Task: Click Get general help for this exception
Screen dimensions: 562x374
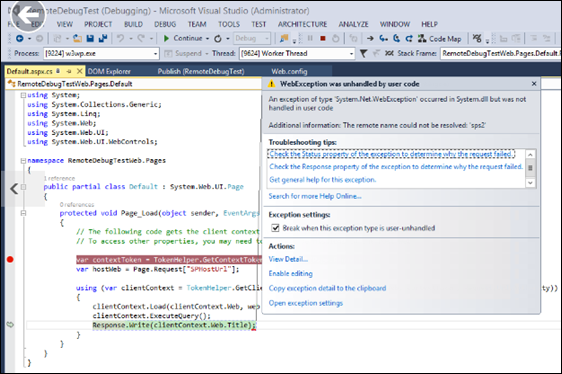Action: tap(323, 180)
